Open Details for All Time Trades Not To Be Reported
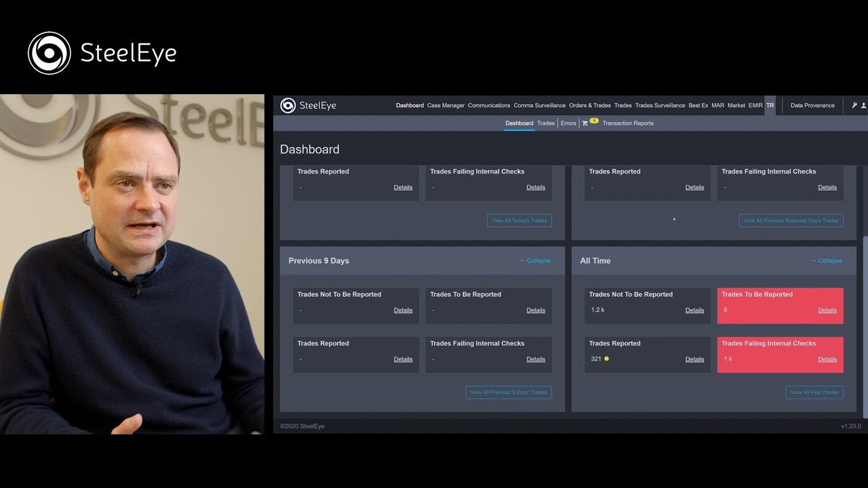 694,310
